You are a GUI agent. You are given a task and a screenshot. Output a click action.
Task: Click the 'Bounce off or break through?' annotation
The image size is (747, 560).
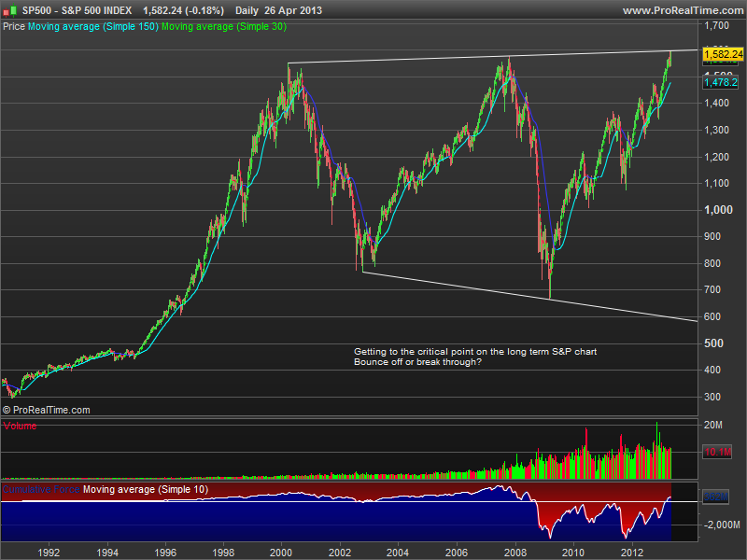pos(417,362)
